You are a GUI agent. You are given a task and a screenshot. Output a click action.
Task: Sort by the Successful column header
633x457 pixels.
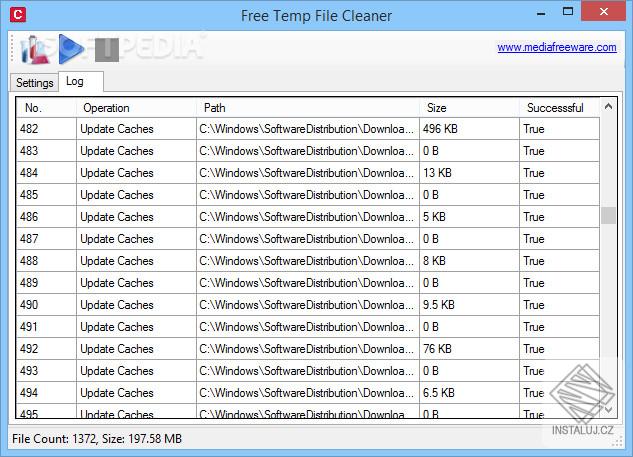pos(560,108)
